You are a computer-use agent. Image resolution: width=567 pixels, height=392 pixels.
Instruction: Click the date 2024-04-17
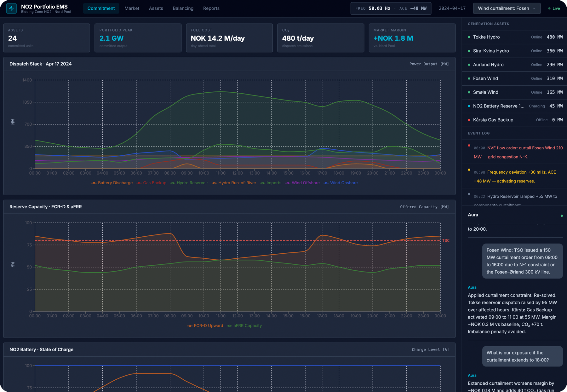pyautogui.click(x=452, y=9)
